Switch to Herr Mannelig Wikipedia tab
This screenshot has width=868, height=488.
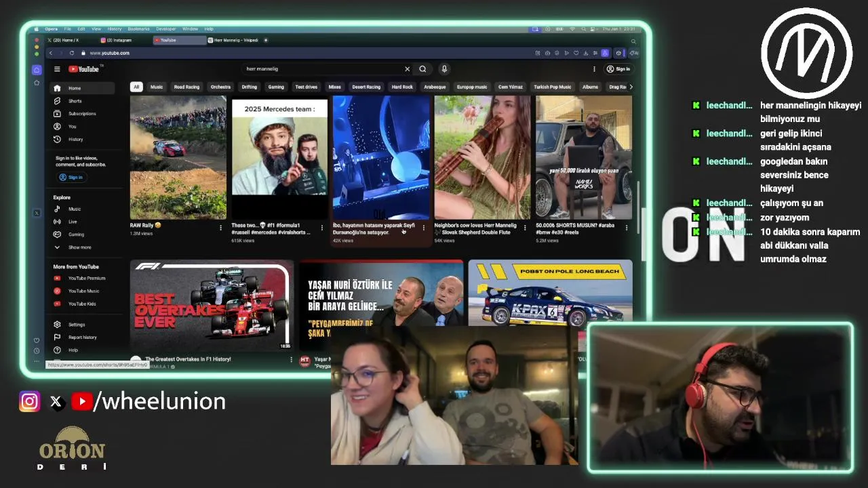coord(234,40)
